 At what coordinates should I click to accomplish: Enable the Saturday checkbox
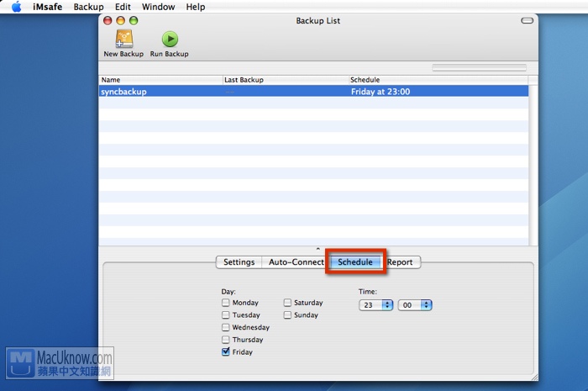tap(287, 303)
